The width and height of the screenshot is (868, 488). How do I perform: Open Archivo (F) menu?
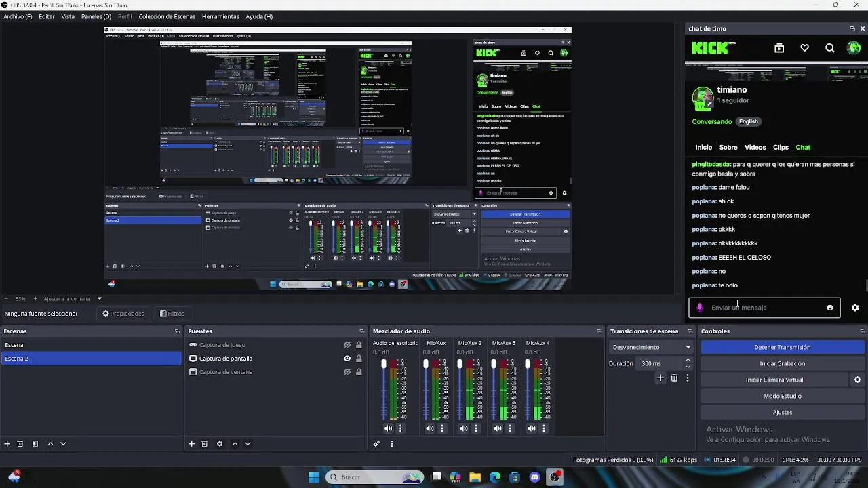[x=18, y=16]
